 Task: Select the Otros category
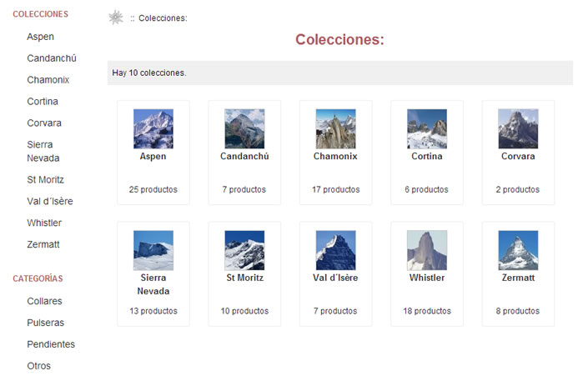click(39, 366)
